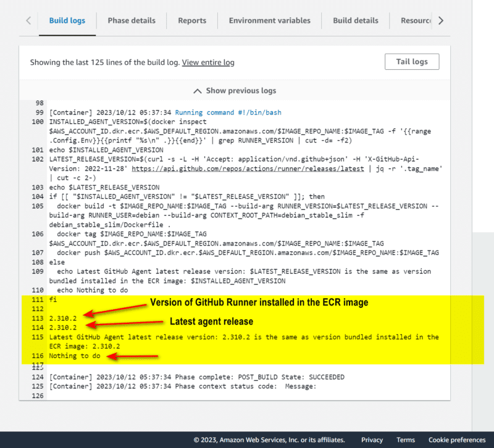Go to the Reports tab
Image resolution: width=494 pixels, height=448 pixels.
tap(192, 20)
